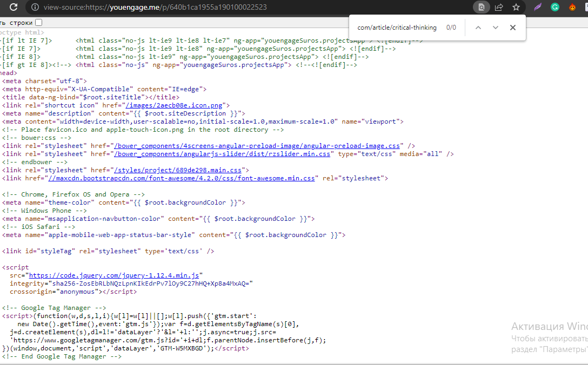The height and width of the screenshot is (365, 588).
Task: Click the '0/0' find results counter
Action: pyautogui.click(x=451, y=28)
